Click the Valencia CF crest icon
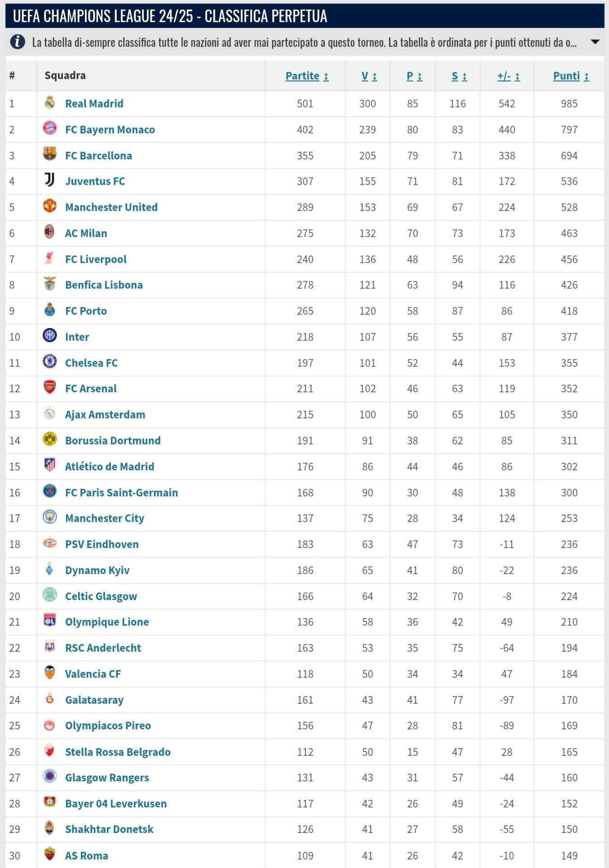Image resolution: width=609 pixels, height=868 pixels. pos(50,673)
